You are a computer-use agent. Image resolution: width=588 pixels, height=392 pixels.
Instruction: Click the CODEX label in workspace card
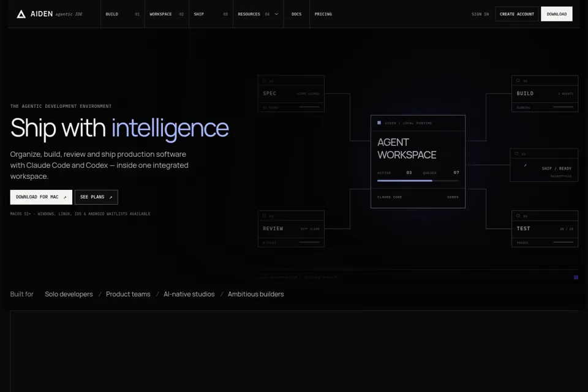tap(453, 197)
